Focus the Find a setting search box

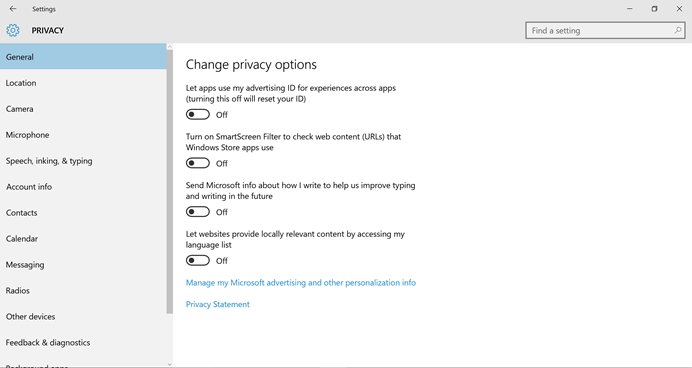point(605,30)
